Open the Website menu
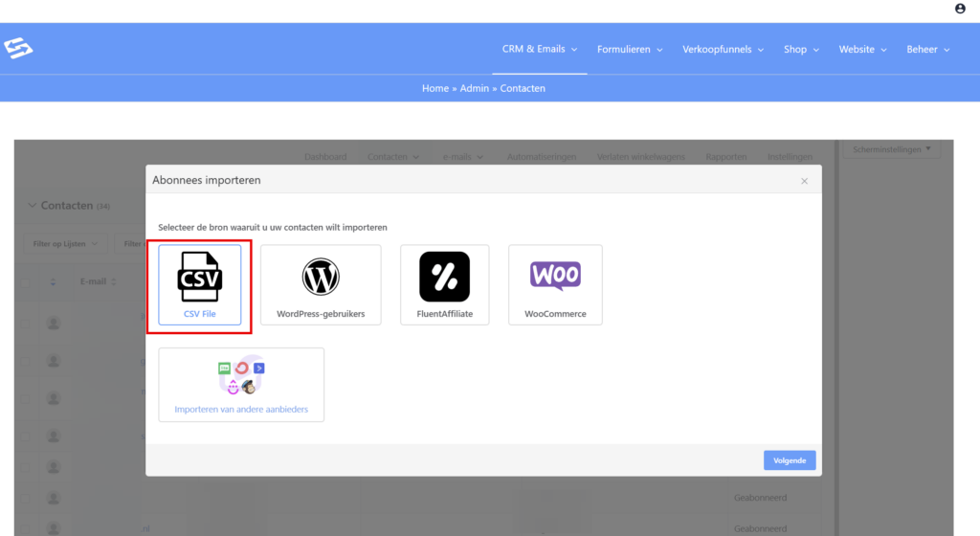980x536 pixels. click(x=862, y=49)
